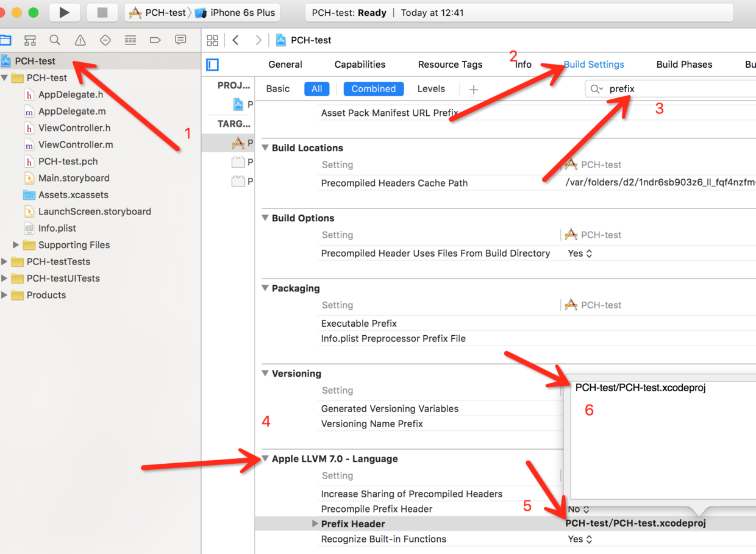This screenshot has height=554, width=756.
Task: Add a build setting with plus button
Action: pos(474,89)
